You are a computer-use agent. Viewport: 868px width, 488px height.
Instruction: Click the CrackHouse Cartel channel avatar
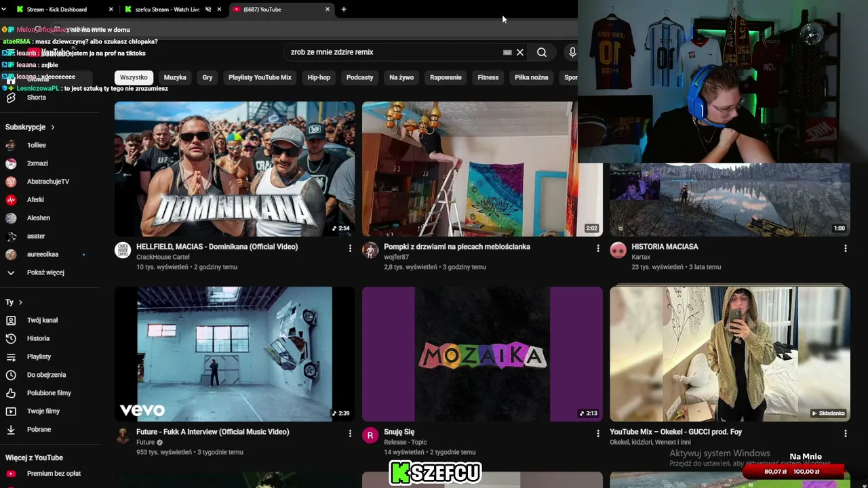click(122, 250)
